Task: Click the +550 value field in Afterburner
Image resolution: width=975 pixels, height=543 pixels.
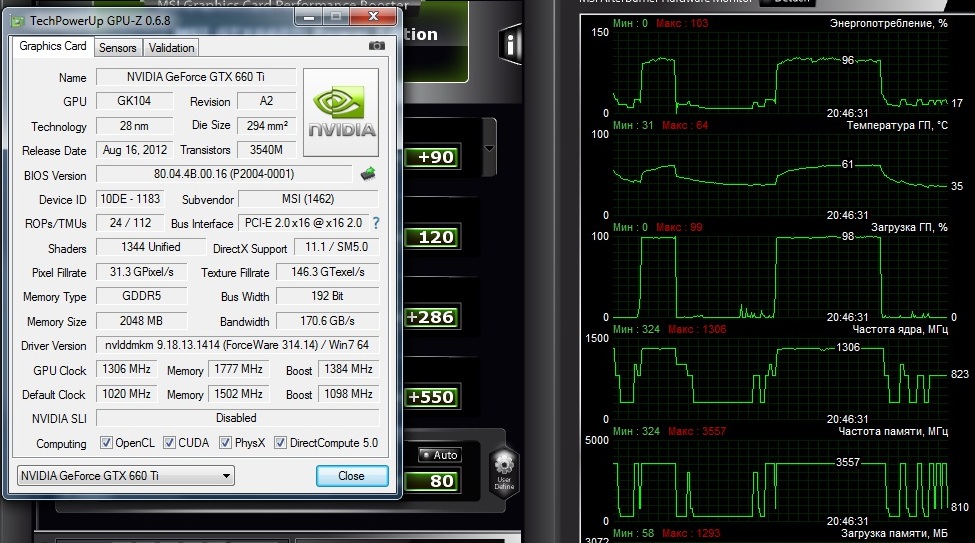Action: coord(433,397)
